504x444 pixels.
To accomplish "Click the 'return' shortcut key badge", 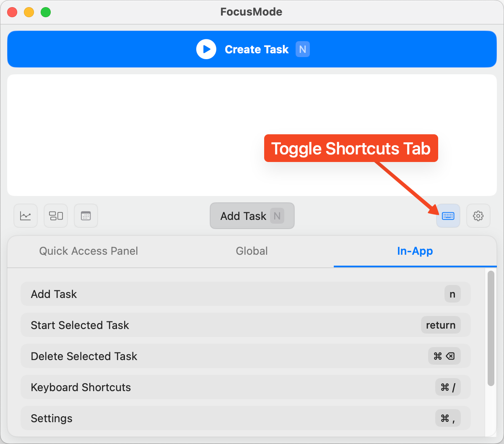I will 440,325.
